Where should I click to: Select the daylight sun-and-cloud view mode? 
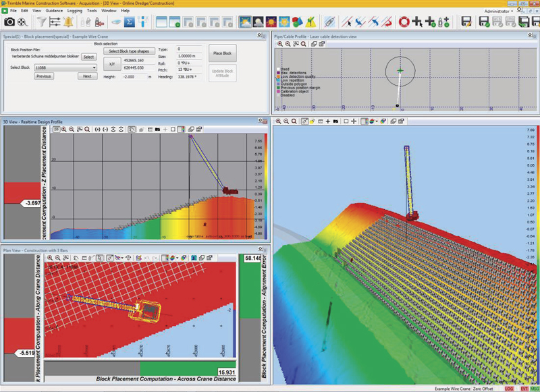tap(245, 22)
